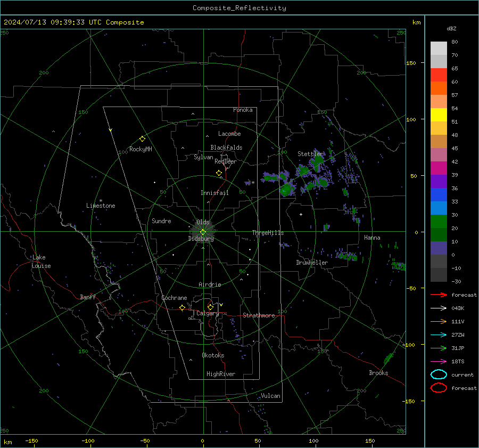The image size is (479, 448).
Task: Click the white 04DK arrow icon
Action: [x=439, y=308]
